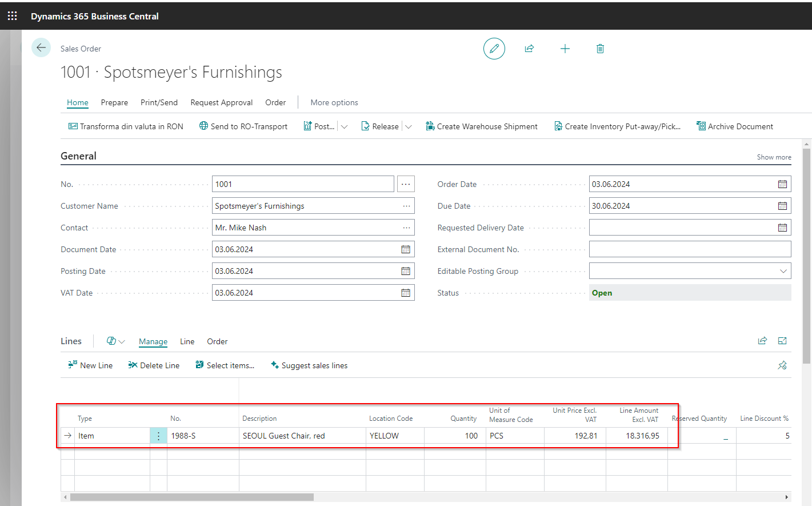
Task: Click the Customer Name field
Action: point(313,206)
